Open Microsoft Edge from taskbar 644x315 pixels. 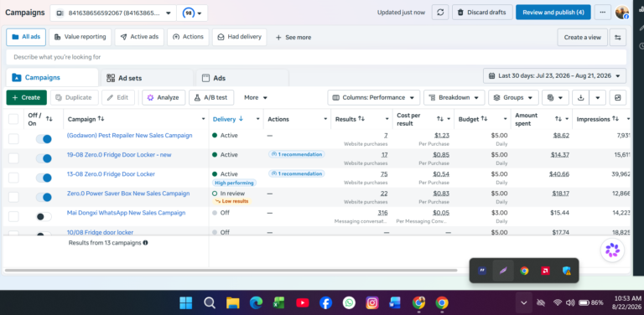click(256, 303)
